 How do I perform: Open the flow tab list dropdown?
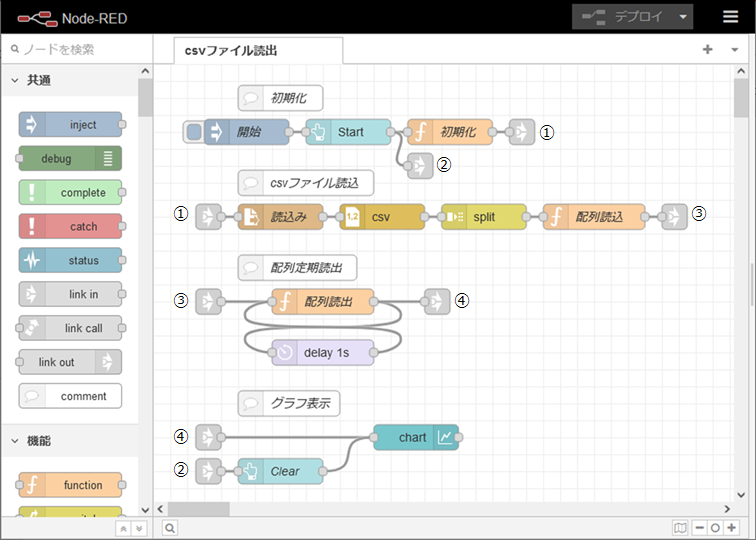point(733,49)
